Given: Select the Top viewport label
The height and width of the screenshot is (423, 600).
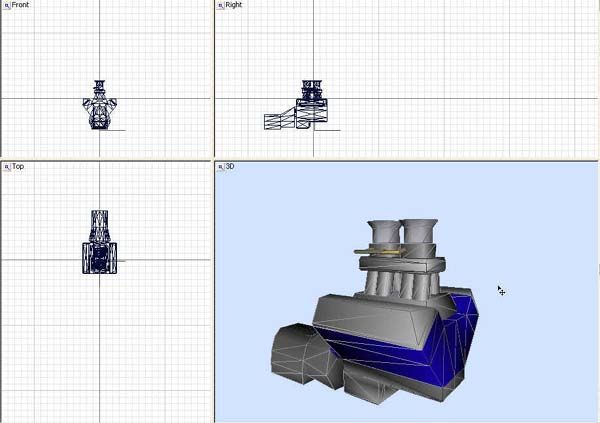Looking at the screenshot, I should pos(18,167).
